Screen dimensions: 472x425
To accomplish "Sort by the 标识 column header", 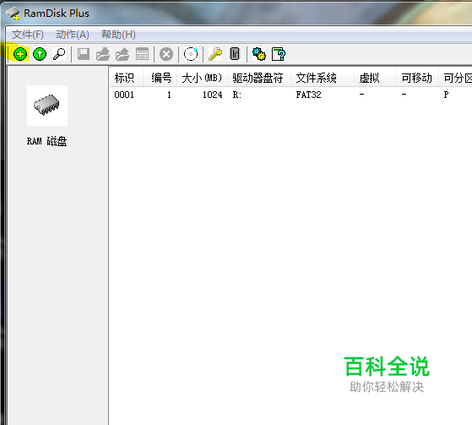I will click(x=127, y=78).
